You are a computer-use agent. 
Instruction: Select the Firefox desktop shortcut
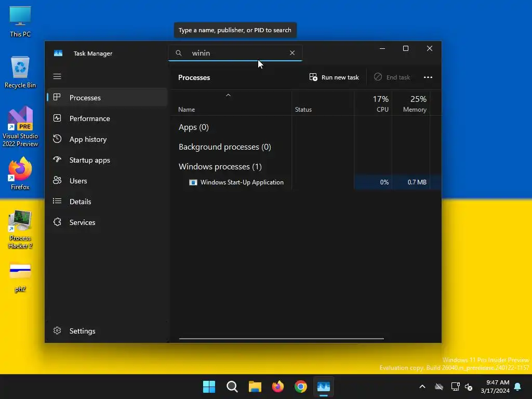[20, 174]
